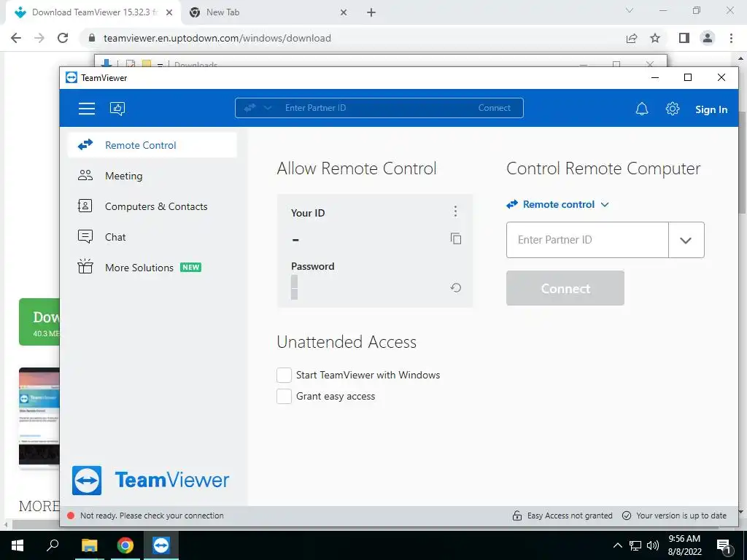Viewport: 747px width, 560px height.
Task: Click the TeamViewer logo at sidebar bottom
Action: (x=150, y=480)
